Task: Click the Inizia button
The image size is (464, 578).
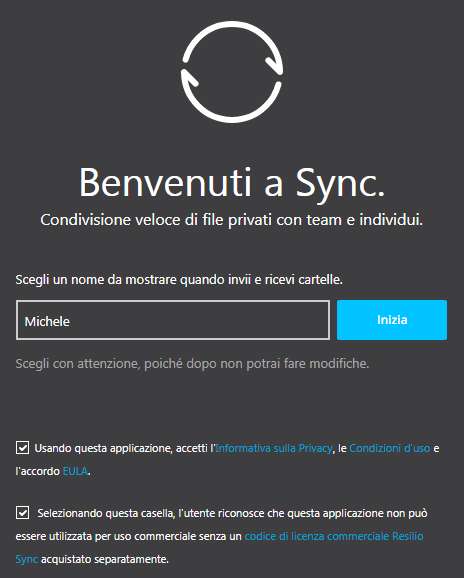Action: [392, 320]
